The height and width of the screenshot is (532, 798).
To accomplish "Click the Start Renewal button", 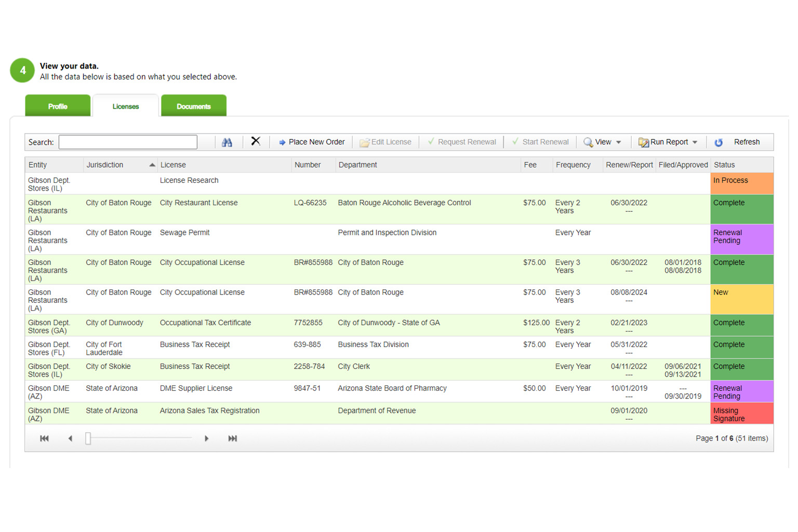I will click(x=540, y=142).
